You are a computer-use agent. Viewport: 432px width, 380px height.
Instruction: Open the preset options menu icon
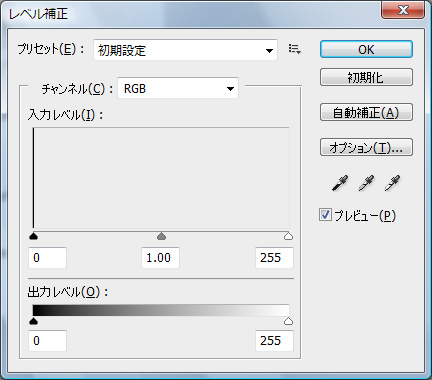295,49
